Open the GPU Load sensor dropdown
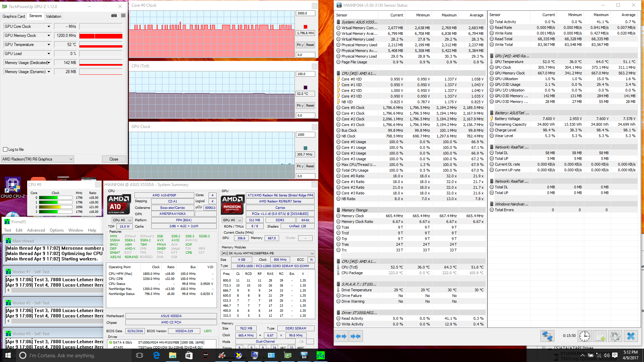The image size is (644, 362). [x=49, y=54]
